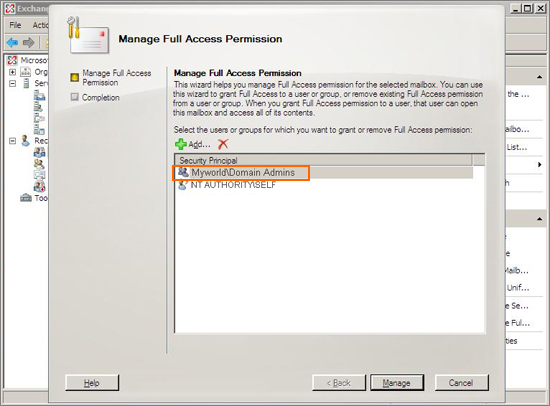
Task: Click the Cancel button
Action: coord(461,382)
